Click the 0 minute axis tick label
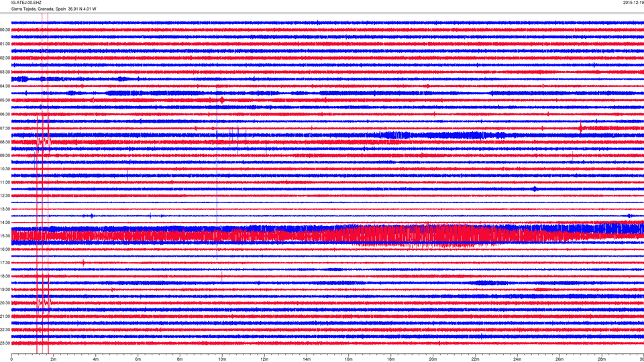This screenshot has height=362, width=644. click(11, 359)
